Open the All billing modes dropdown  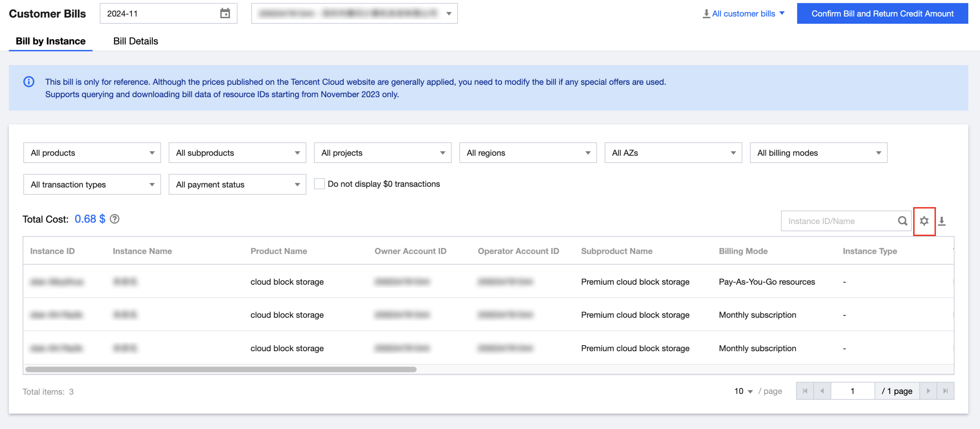818,153
